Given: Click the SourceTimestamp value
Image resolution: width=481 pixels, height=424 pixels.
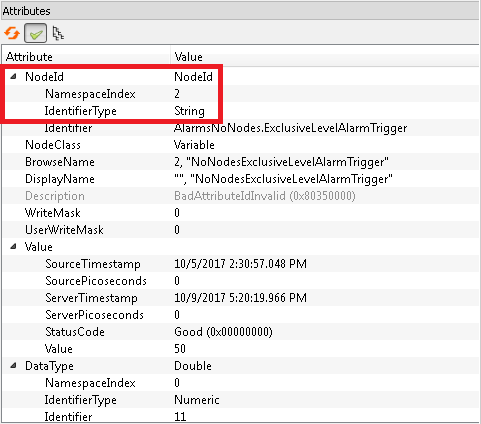Looking at the screenshot, I should point(240,264).
